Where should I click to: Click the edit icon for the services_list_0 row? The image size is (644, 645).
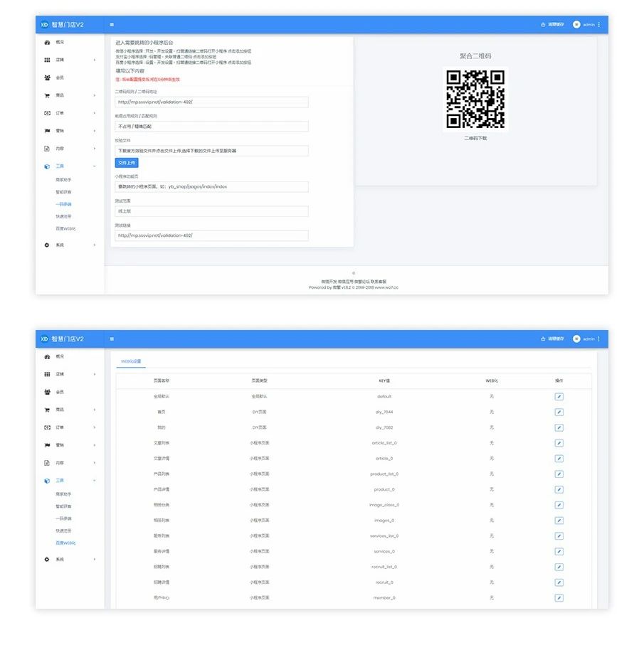pyautogui.click(x=559, y=536)
